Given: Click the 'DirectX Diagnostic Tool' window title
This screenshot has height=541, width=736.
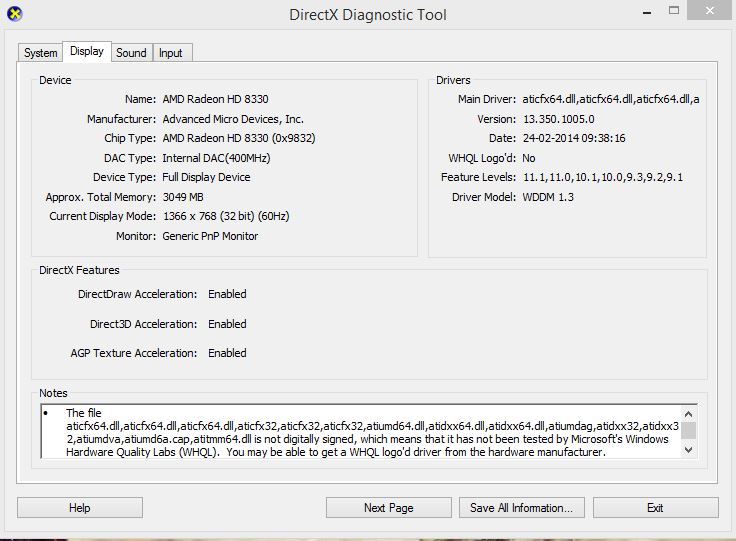Looking at the screenshot, I should 368,15.
